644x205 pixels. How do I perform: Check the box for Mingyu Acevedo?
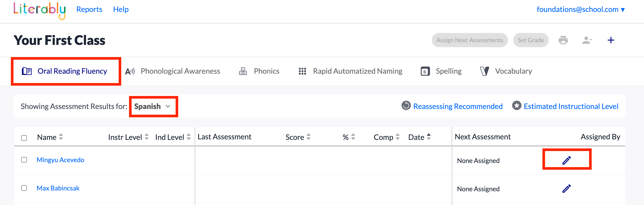24,160
